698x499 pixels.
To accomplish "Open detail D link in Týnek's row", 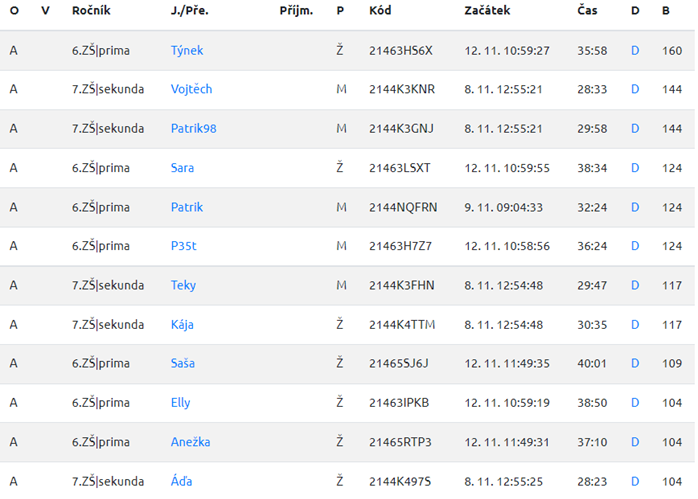I will click(635, 51).
